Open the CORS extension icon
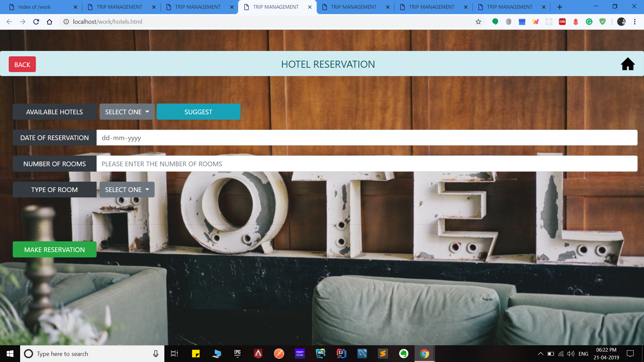This screenshot has height=362, width=644. tap(562, 22)
